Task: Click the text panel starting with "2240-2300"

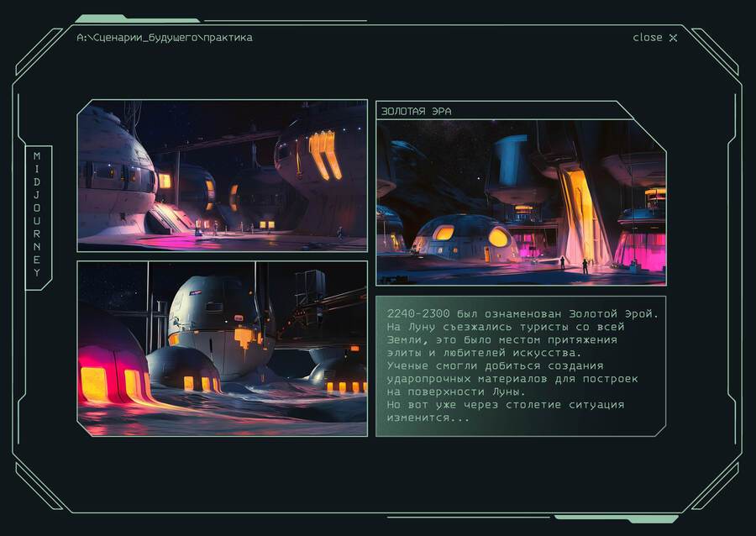Action: click(521, 365)
